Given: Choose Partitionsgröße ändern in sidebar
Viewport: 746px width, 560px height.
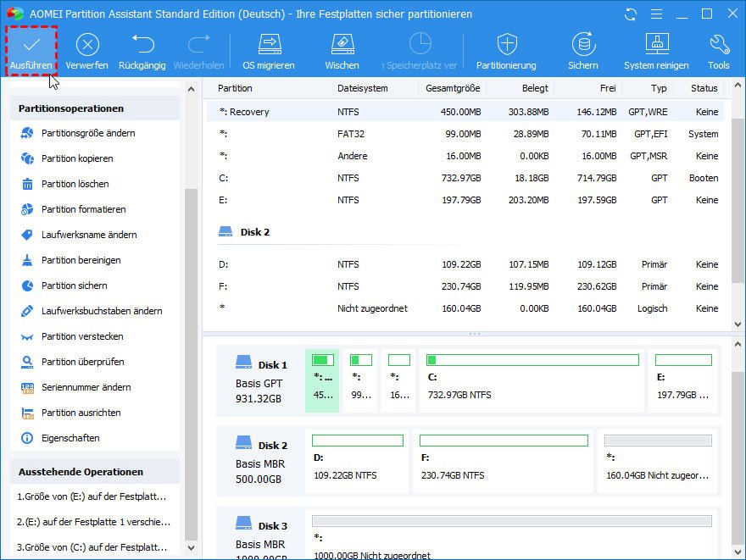Looking at the screenshot, I should (88, 133).
